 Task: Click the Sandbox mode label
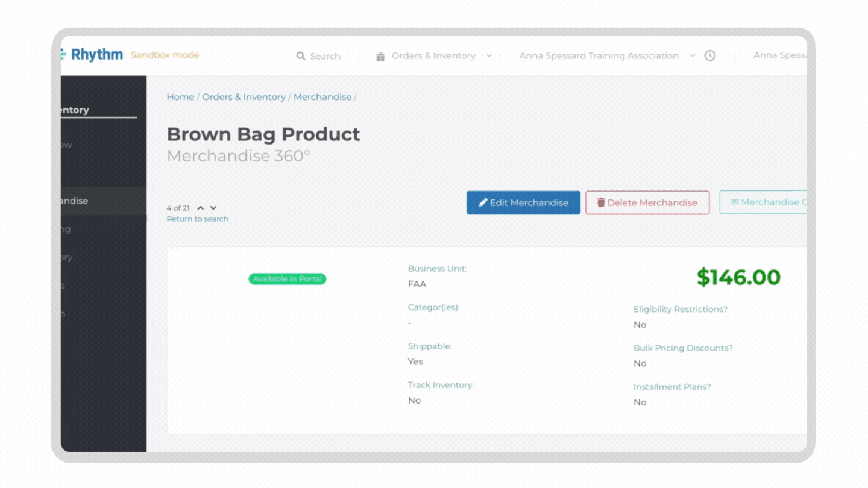165,55
